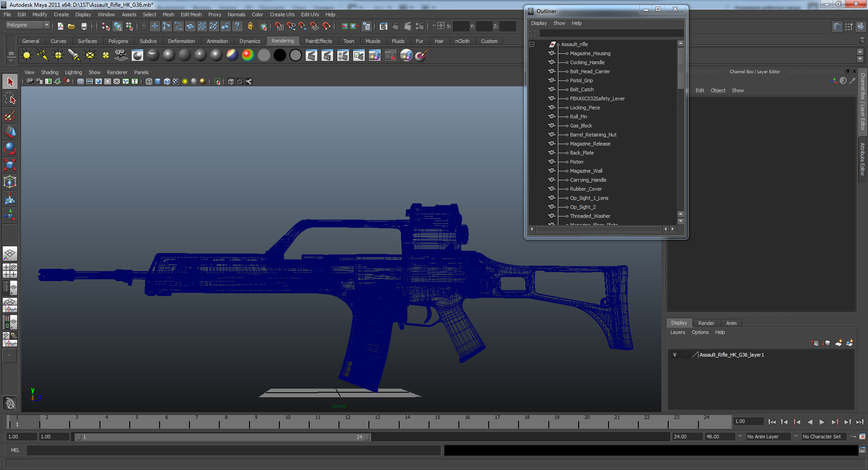
Task: Toggle textured display in viewport toolbar
Action: [176, 81]
